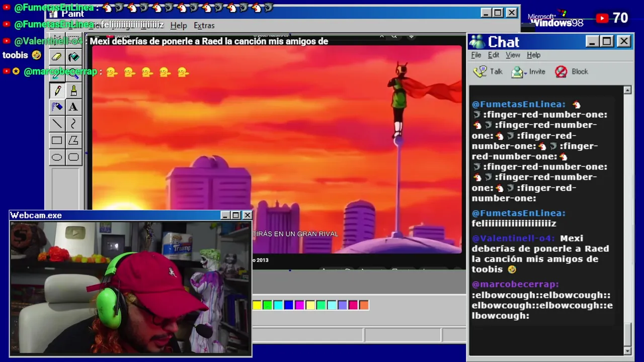Image resolution: width=644 pixels, height=362 pixels.
Task: Open the Extras menu in Paint
Action: click(x=204, y=25)
